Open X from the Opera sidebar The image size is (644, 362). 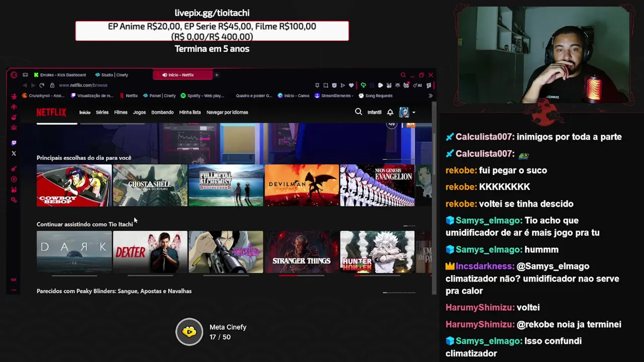click(x=14, y=153)
